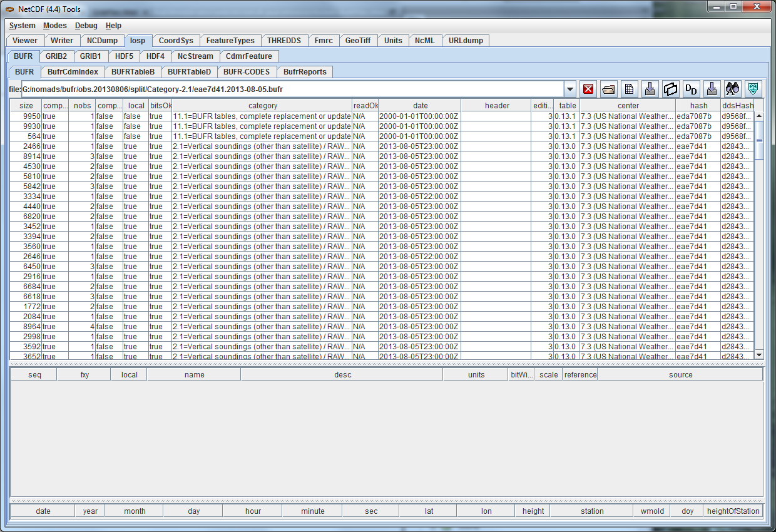Click the DD icon in toolbar
776x532 pixels.
pos(691,89)
